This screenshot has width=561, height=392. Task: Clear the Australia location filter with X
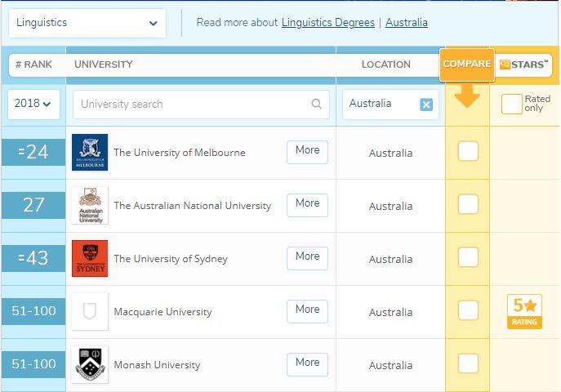tap(426, 105)
